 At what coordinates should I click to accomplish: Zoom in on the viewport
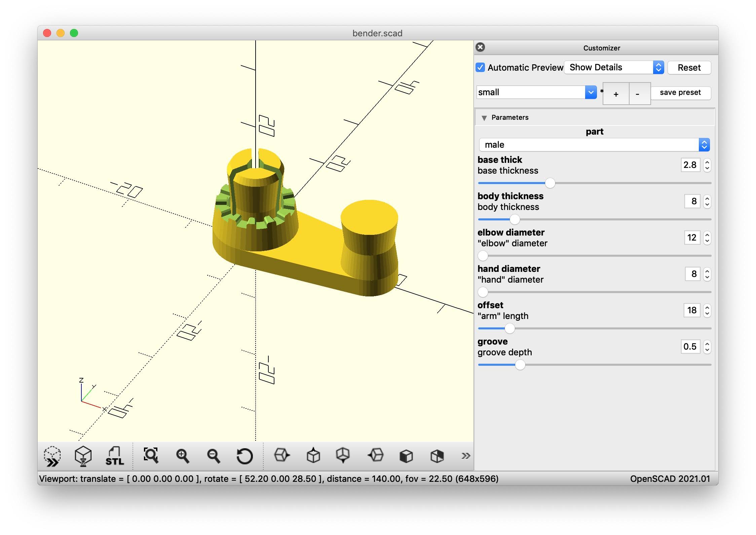click(x=183, y=456)
